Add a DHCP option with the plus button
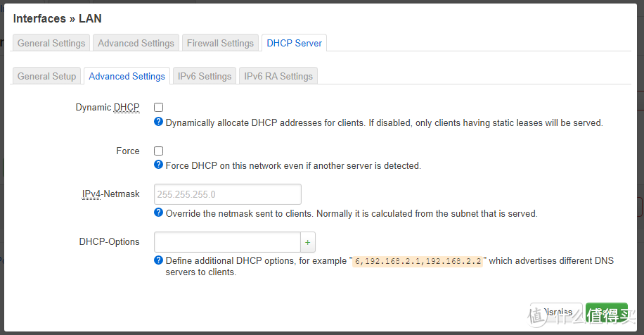Image resolution: width=644 pixels, height=335 pixels. click(307, 242)
